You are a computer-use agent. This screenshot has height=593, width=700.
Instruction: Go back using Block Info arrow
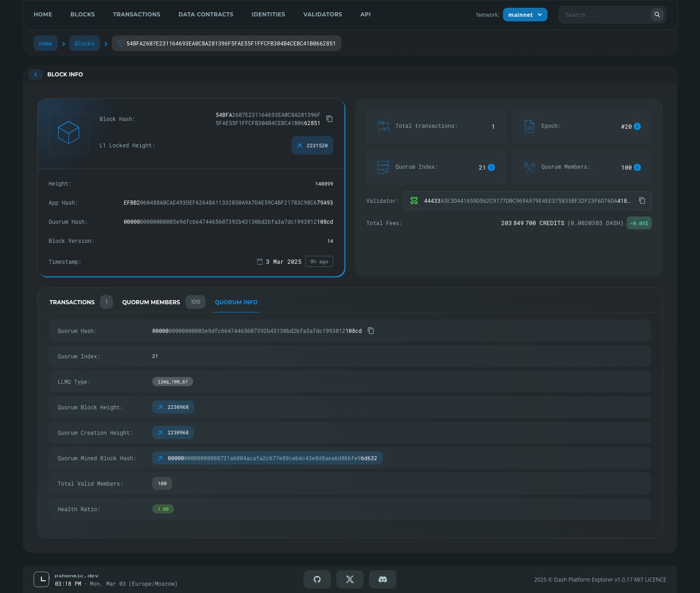[x=35, y=75]
